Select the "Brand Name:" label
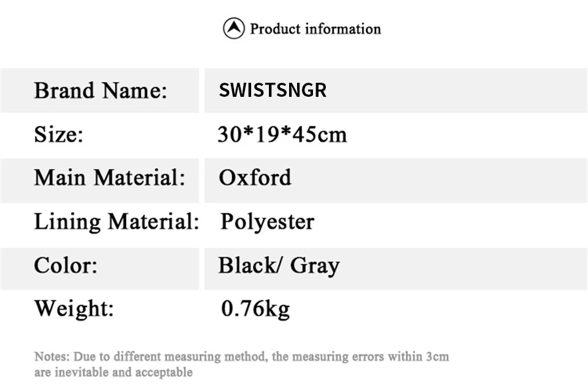Viewport: 588px width, 388px height. click(x=100, y=91)
